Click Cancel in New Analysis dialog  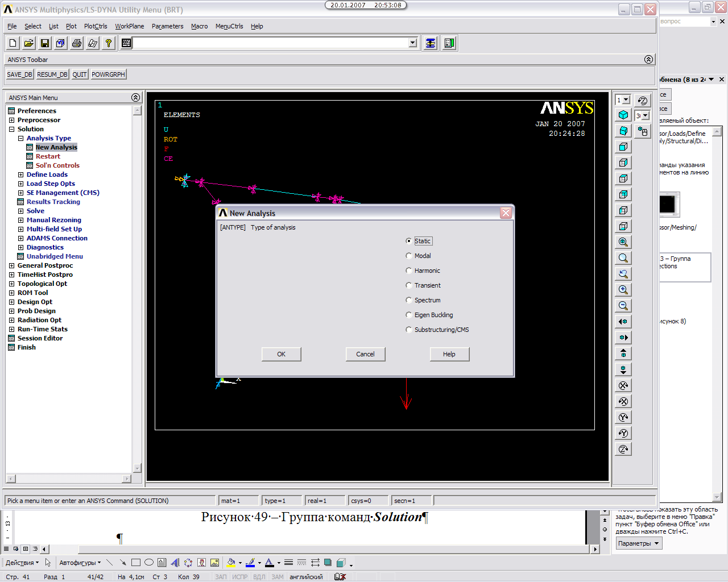[x=366, y=354]
